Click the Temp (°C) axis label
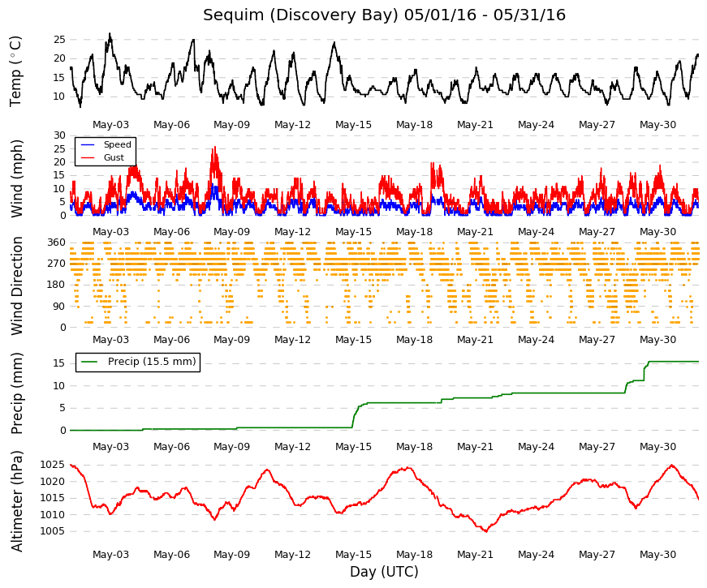The image size is (707, 588). coord(15,71)
